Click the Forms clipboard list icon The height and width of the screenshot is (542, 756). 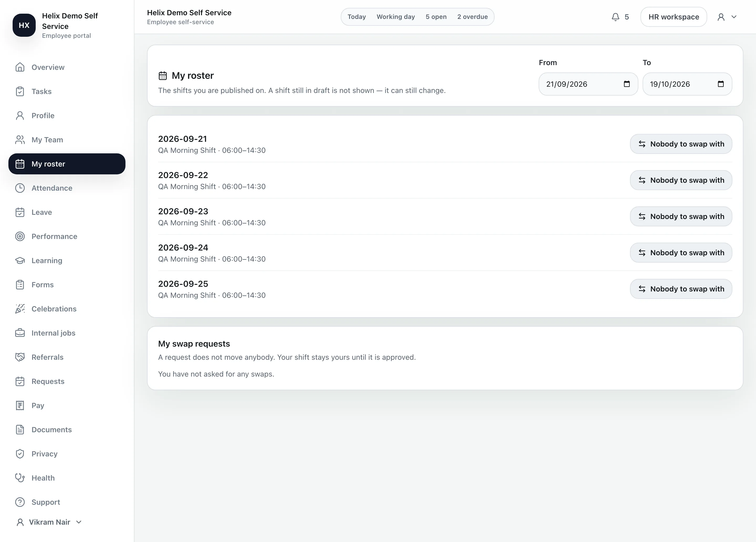[x=20, y=284]
